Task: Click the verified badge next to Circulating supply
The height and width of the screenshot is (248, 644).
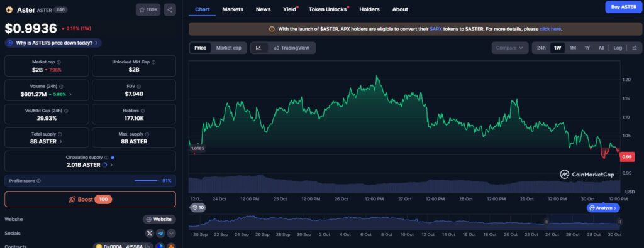Action: (x=113, y=158)
